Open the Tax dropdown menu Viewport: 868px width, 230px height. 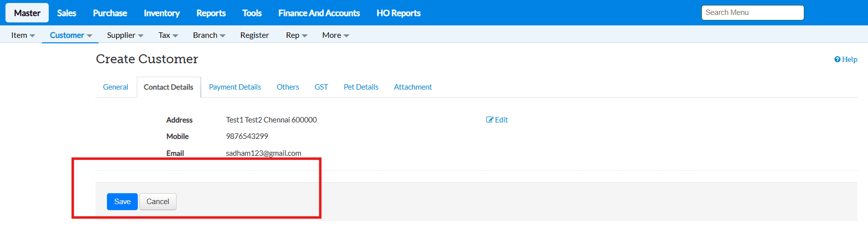[x=168, y=35]
